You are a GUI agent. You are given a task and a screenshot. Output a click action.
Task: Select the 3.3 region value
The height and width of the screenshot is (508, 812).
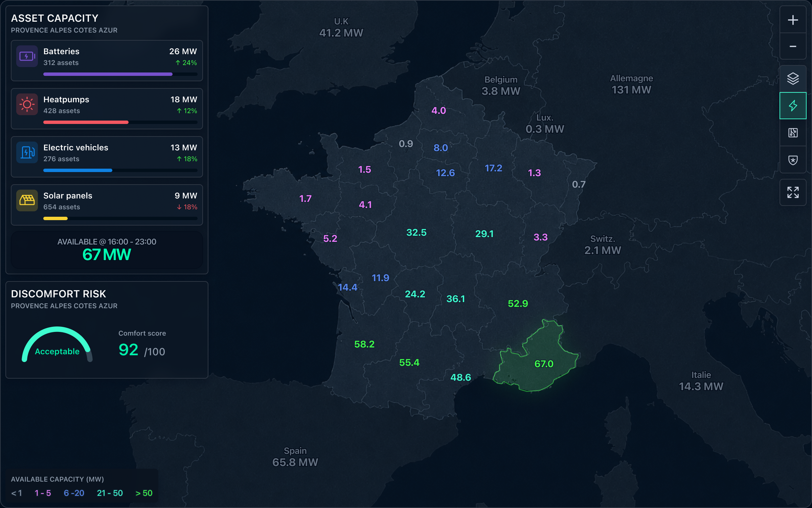(540, 237)
